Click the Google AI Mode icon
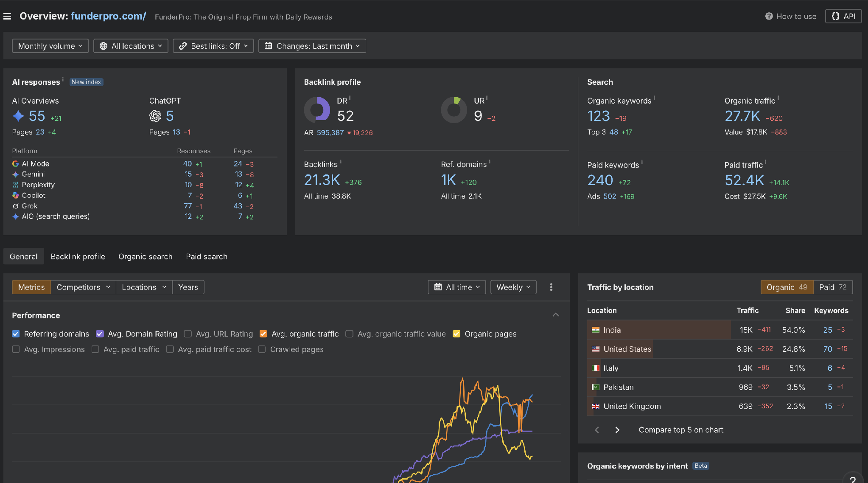This screenshot has height=483, width=868. coord(16,164)
